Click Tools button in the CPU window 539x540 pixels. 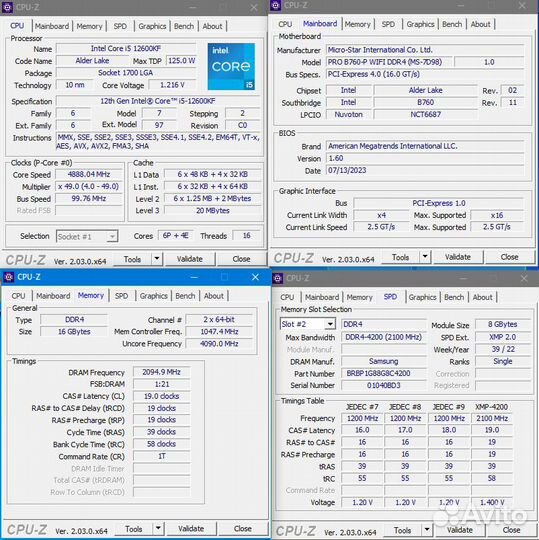point(133,259)
